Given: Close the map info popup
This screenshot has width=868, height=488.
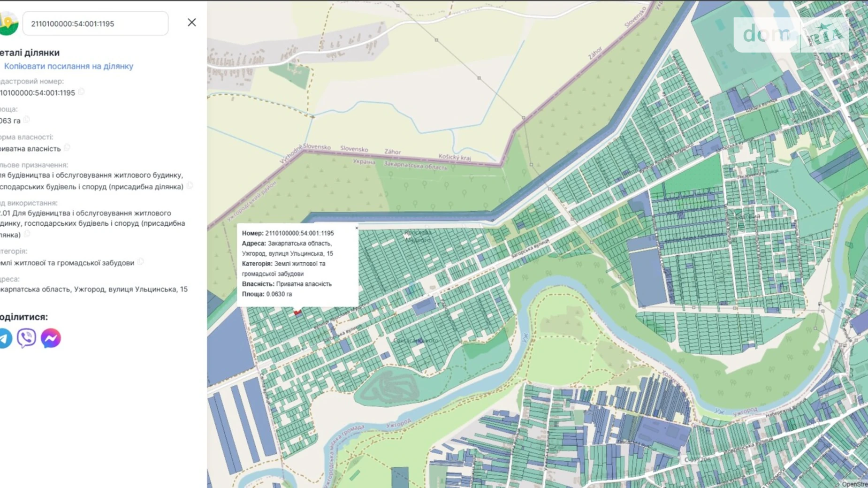Looking at the screenshot, I should tap(357, 229).
